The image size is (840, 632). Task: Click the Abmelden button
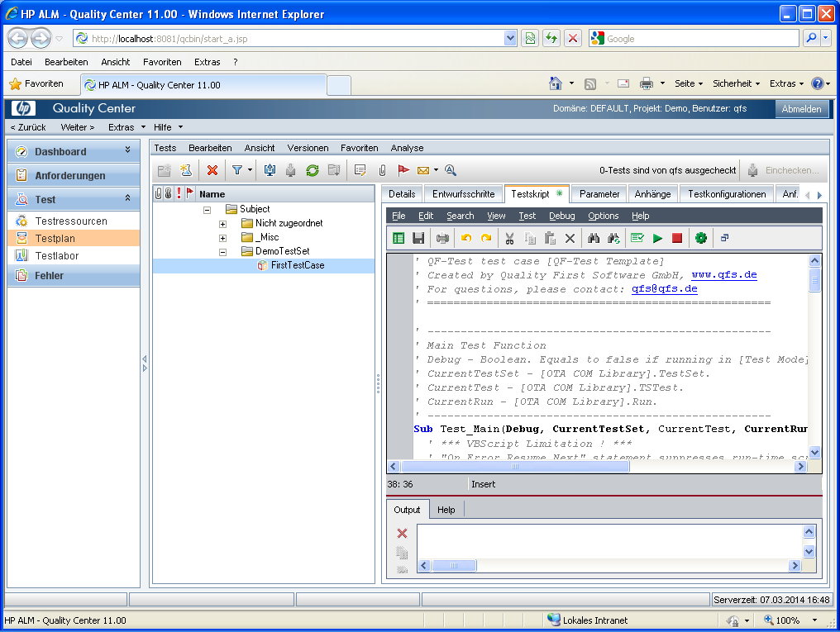coord(801,108)
